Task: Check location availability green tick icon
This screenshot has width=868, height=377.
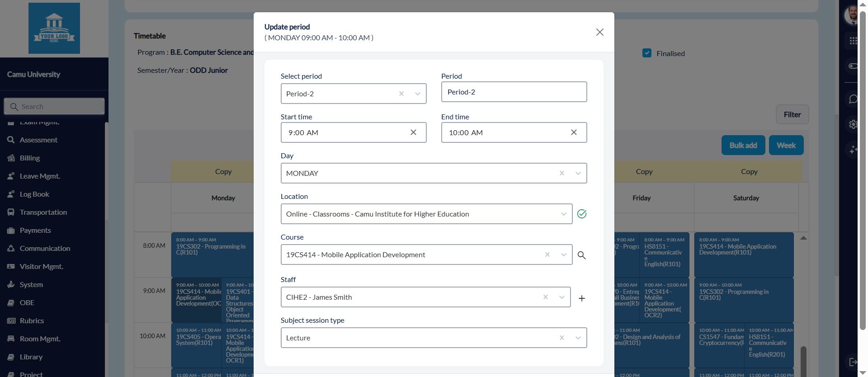Action: (x=582, y=214)
